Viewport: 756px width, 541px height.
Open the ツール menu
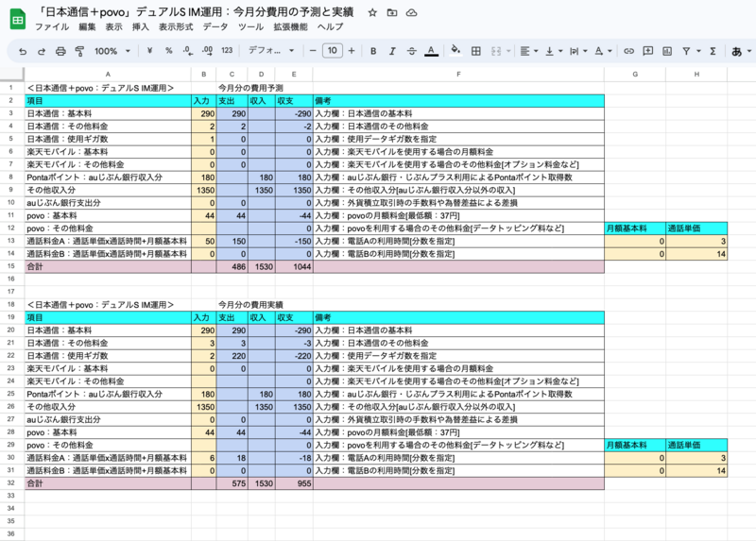(x=250, y=27)
